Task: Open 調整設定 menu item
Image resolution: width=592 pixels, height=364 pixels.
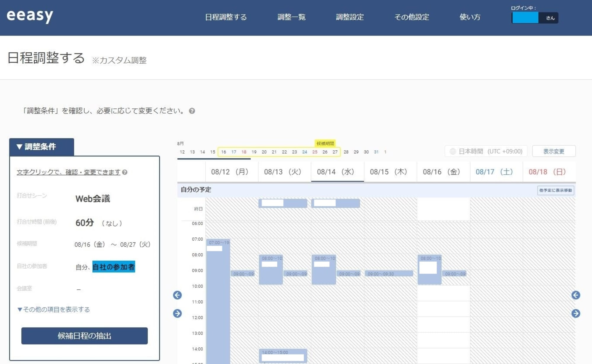Action: coord(350,17)
